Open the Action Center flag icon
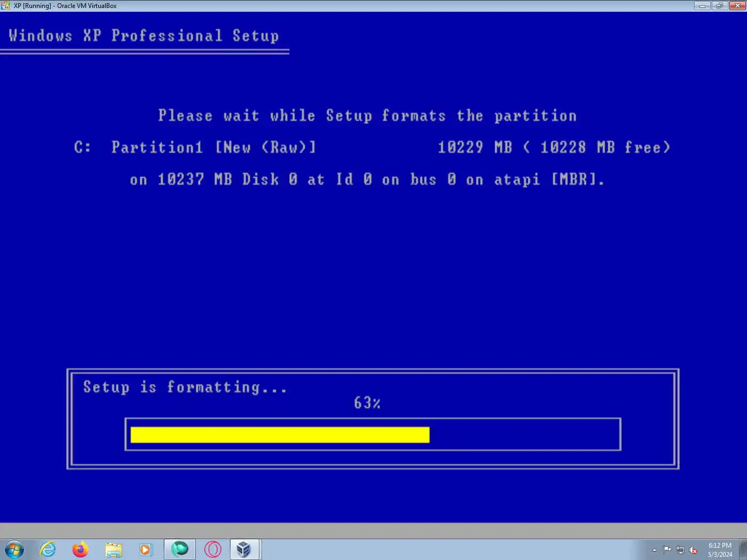Screen dimensions: 747x560 pyautogui.click(x=667, y=550)
